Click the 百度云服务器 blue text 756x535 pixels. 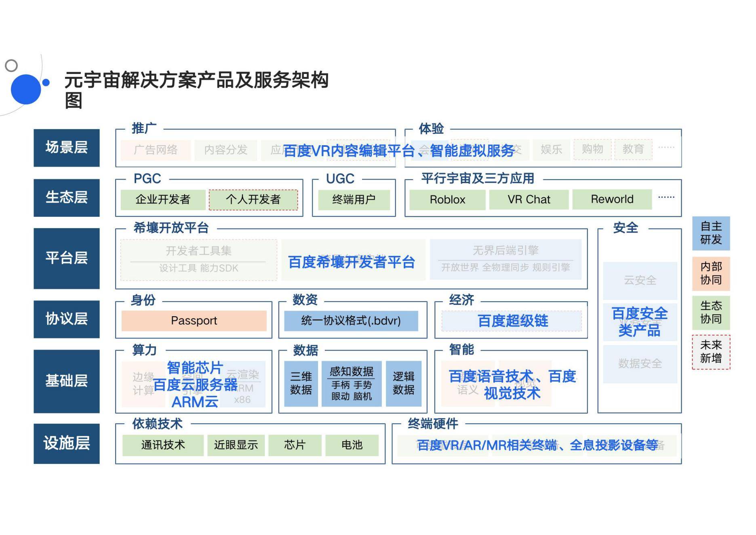coord(195,385)
